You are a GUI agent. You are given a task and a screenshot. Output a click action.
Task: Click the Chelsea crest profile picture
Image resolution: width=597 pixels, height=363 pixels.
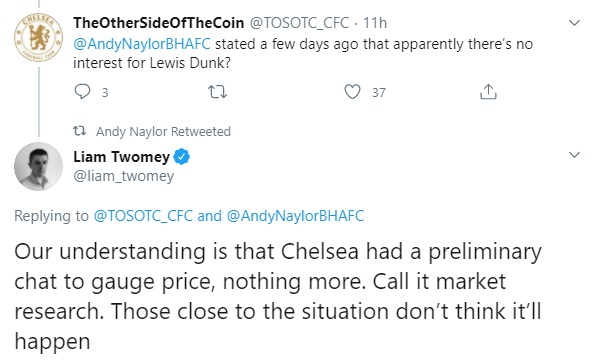coord(38,37)
